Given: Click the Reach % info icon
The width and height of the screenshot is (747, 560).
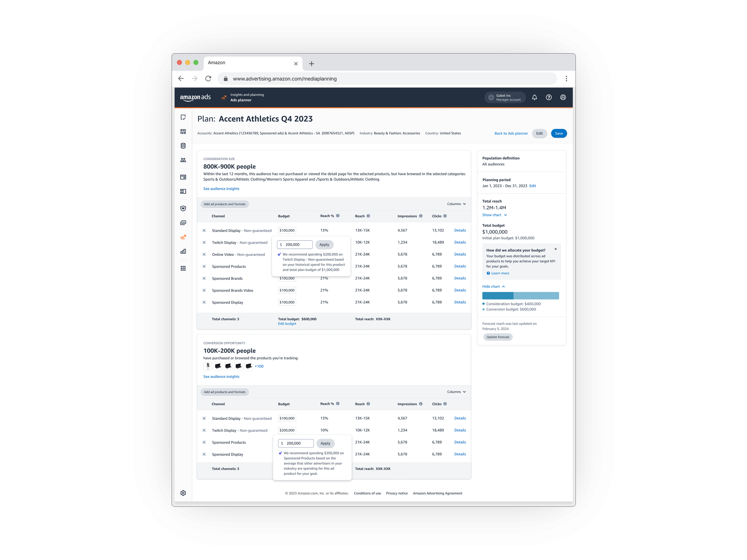Looking at the screenshot, I should (x=338, y=216).
